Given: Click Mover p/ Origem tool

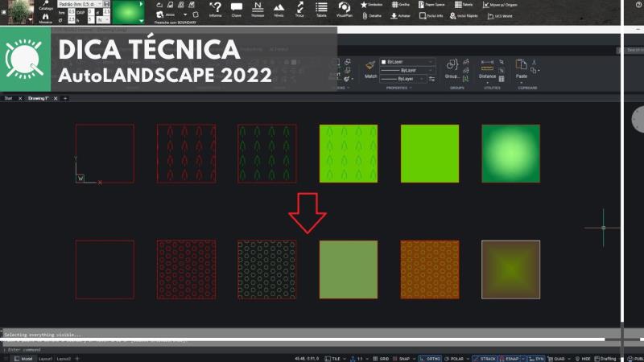Looking at the screenshot, I should 500,5.
